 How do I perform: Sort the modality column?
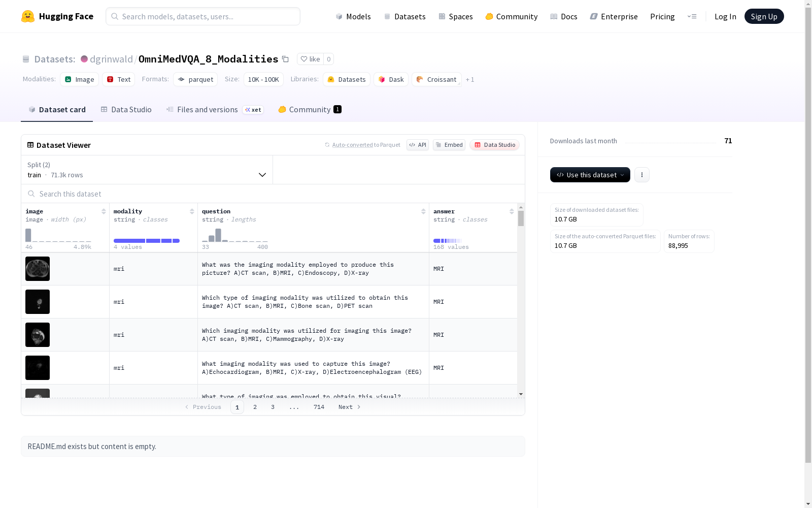[192, 211]
